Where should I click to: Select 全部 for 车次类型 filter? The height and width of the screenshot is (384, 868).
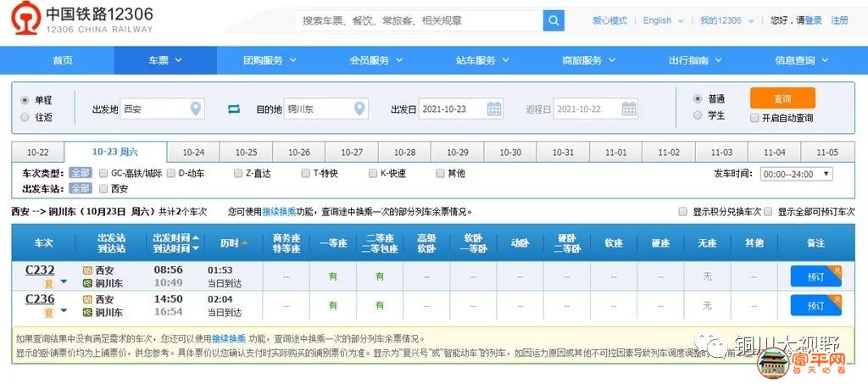pos(81,173)
